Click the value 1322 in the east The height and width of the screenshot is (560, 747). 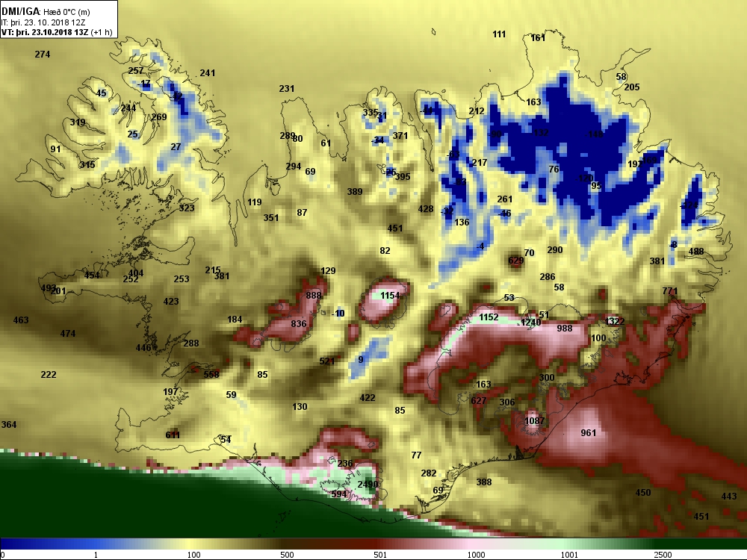[x=615, y=321]
